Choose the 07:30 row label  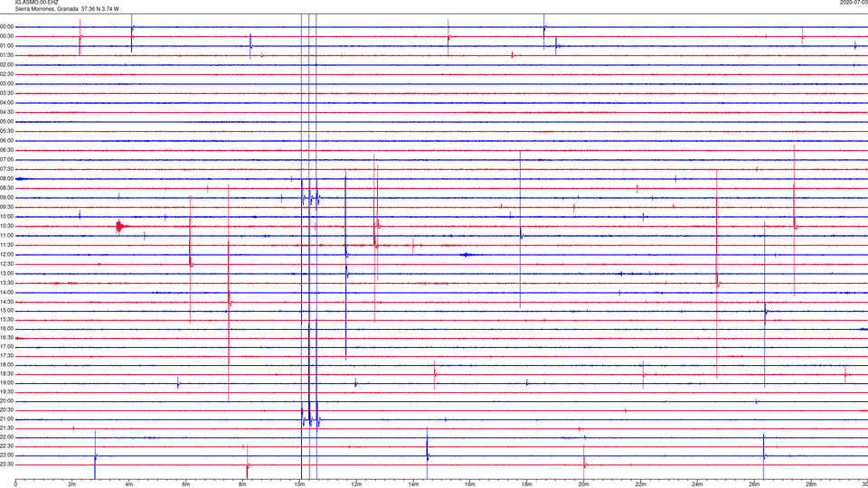coord(6,169)
